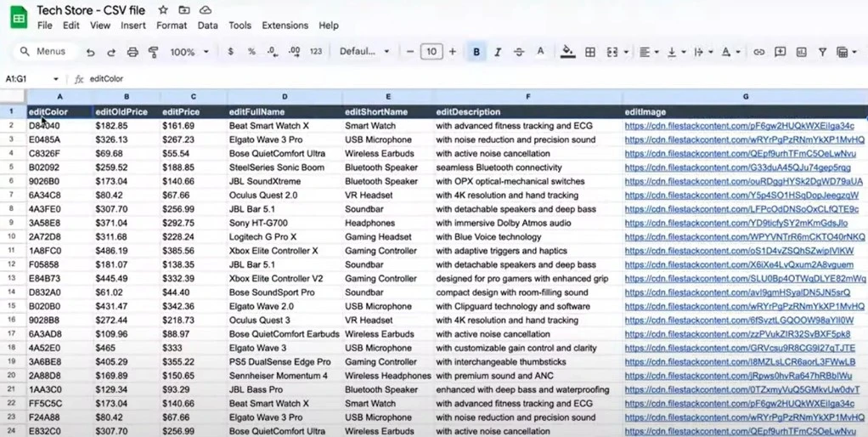Select the color code 3A58E8 cell

[59, 224]
